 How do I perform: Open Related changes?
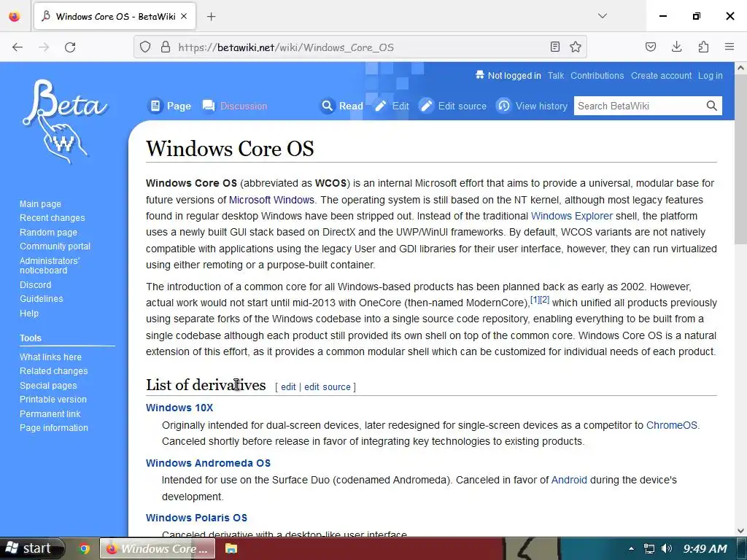click(x=53, y=371)
